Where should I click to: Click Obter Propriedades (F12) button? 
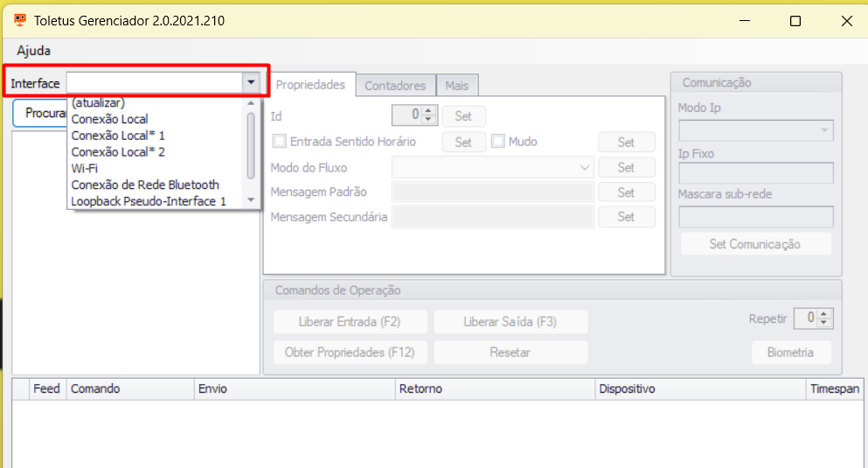[350, 353]
